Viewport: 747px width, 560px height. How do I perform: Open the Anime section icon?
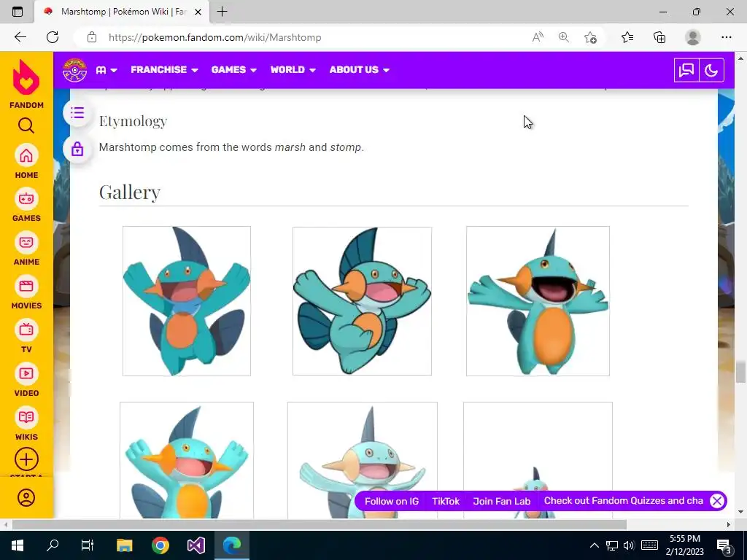point(26,242)
